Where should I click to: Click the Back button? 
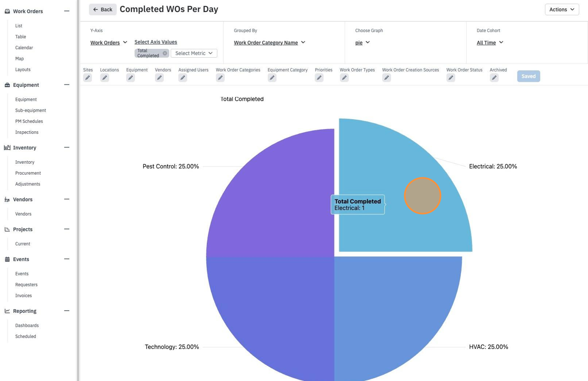103,9
